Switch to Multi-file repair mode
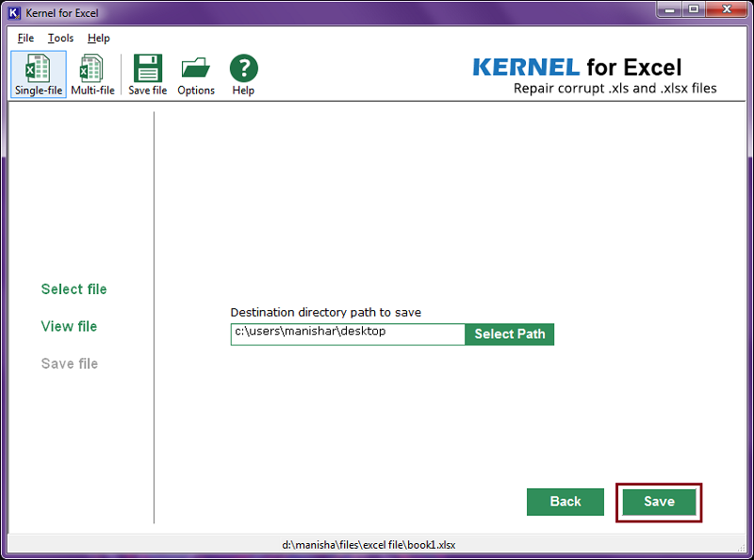 (92, 74)
